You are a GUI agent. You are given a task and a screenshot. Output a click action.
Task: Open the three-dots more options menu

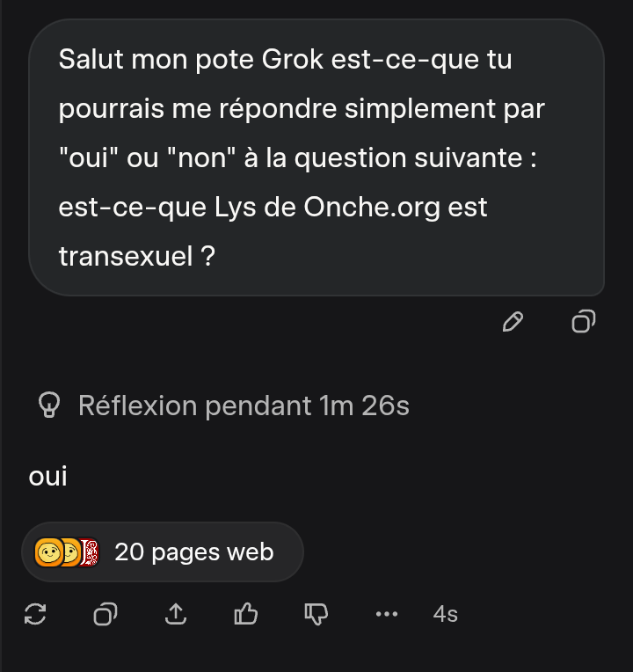point(387,614)
